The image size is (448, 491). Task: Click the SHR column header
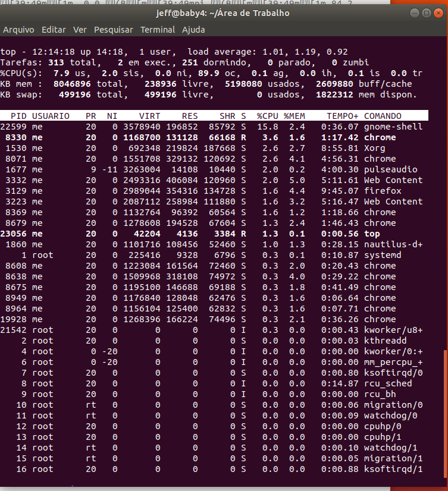pyautogui.click(x=227, y=116)
